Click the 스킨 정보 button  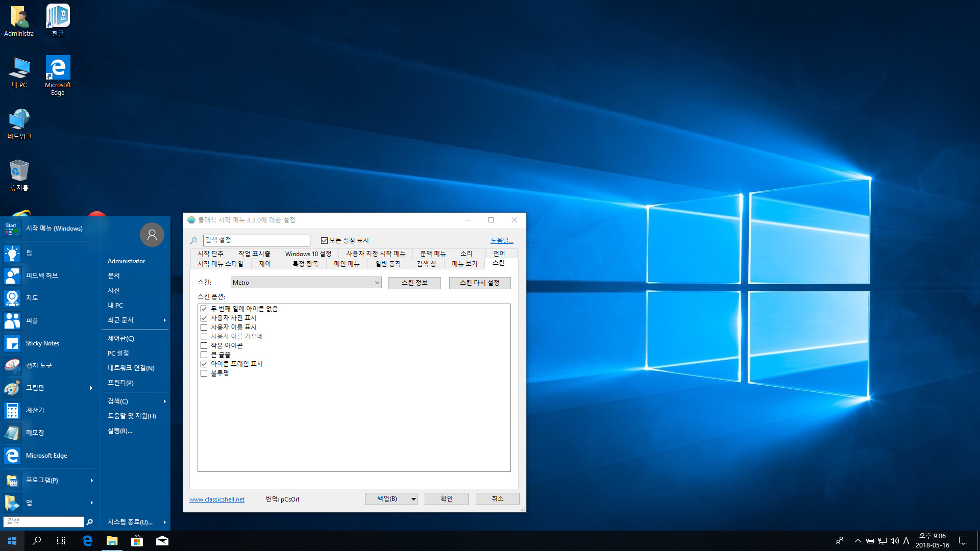point(414,283)
